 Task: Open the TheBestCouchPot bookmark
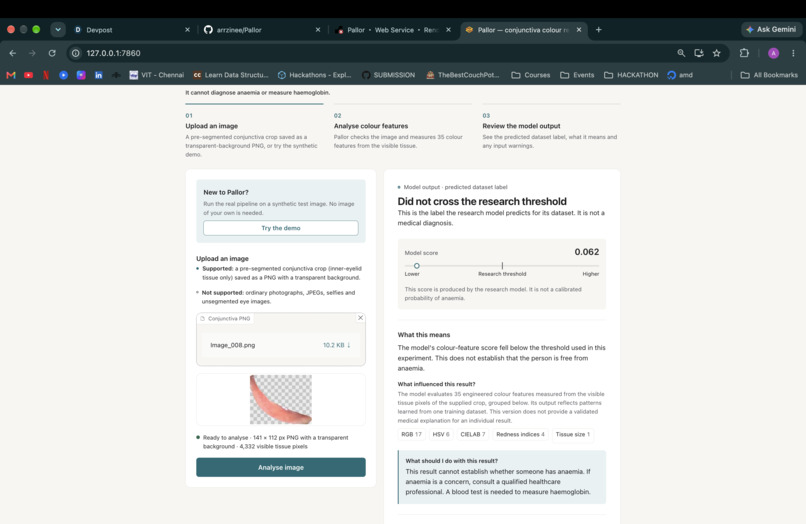click(x=463, y=75)
